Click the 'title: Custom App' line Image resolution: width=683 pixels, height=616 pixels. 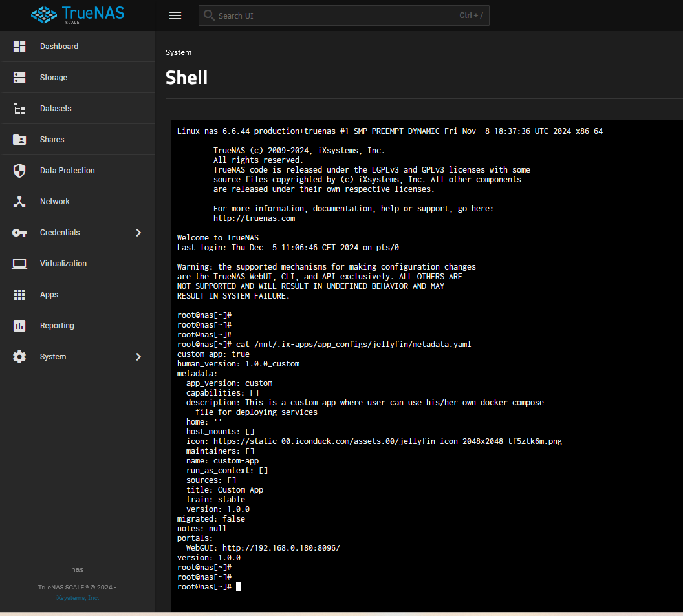(x=225, y=490)
